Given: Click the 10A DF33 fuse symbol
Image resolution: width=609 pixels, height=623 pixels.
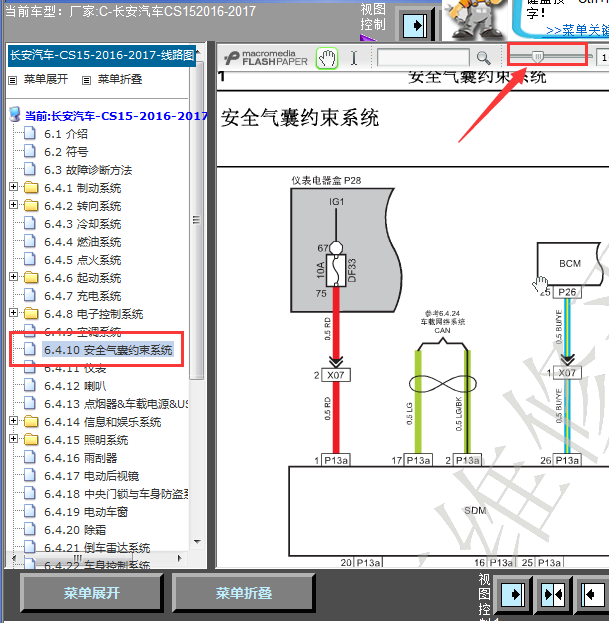Looking at the screenshot, I should point(336,270).
